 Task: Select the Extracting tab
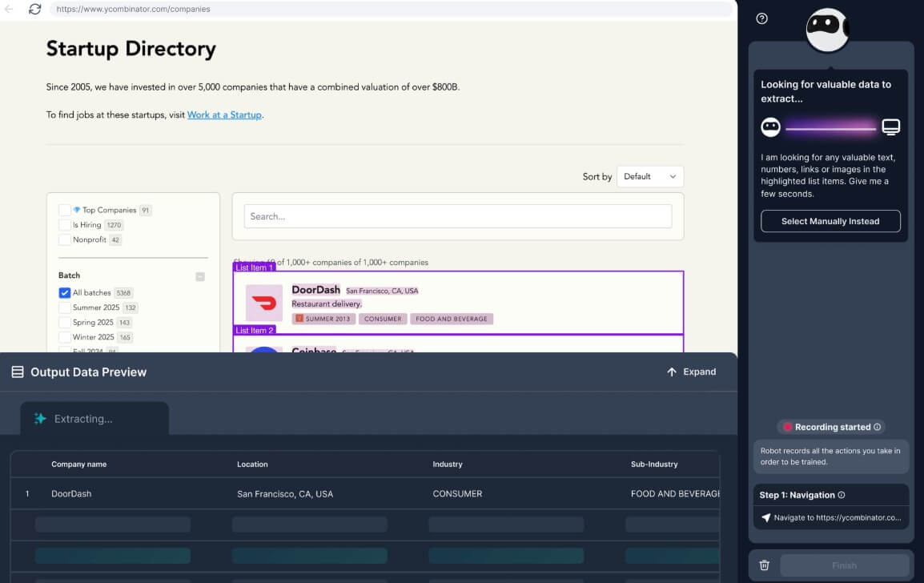point(94,419)
